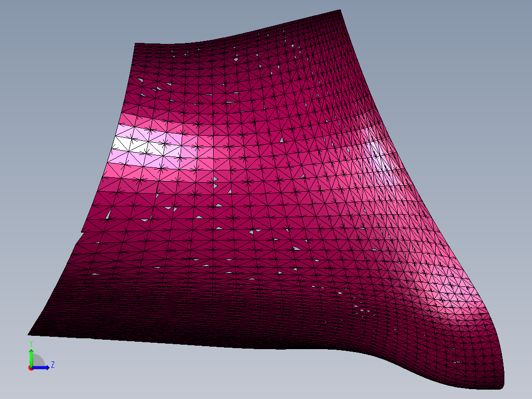This screenshot has height=399, width=532.
Task: Select the dark densely meshed lower-left region
Action: [x=136, y=306]
